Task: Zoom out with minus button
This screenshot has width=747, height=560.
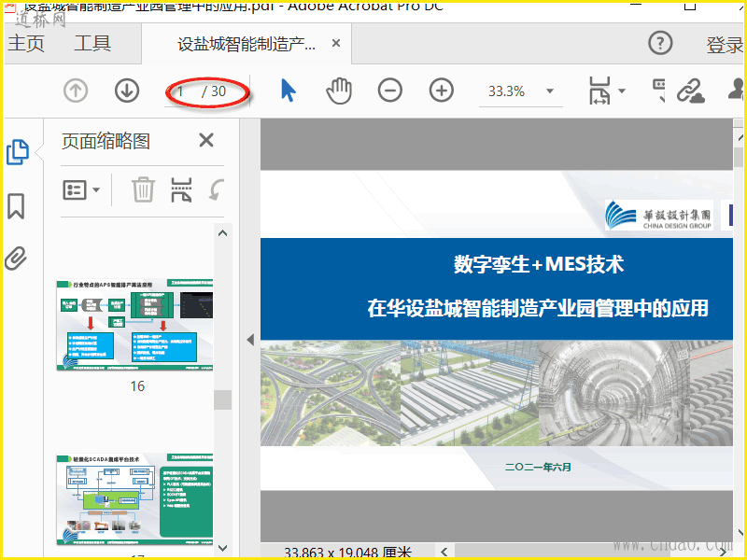Action: pyautogui.click(x=390, y=91)
